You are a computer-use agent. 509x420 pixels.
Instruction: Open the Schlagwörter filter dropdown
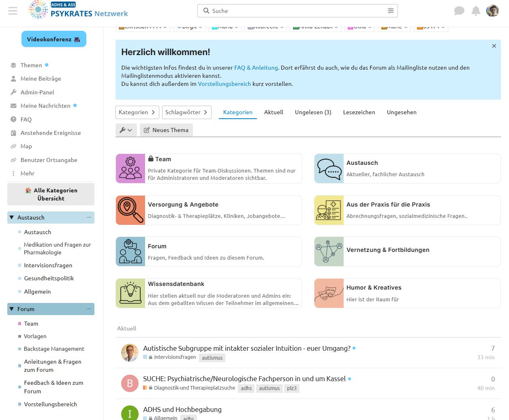(187, 112)
